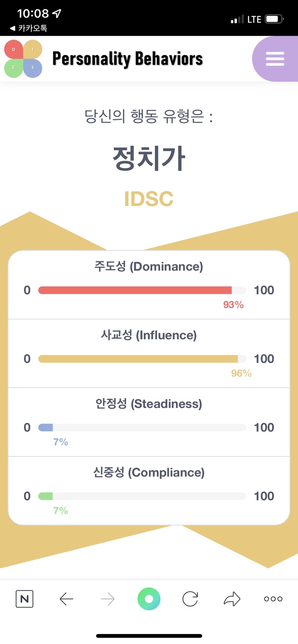Viewport: 298px width, 644px height.
Task: Tap the 정치가 result heading
Action: click(x=149, y=158)
